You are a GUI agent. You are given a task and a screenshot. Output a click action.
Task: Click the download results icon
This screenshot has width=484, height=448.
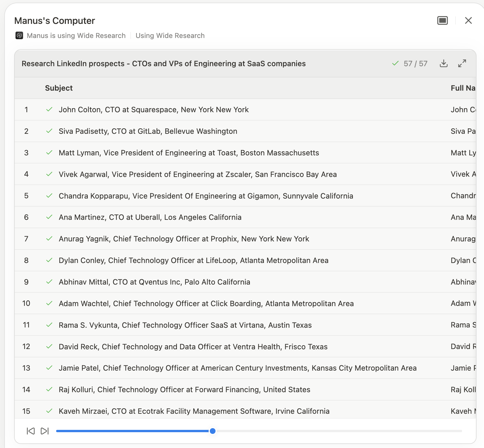point(444,63)
